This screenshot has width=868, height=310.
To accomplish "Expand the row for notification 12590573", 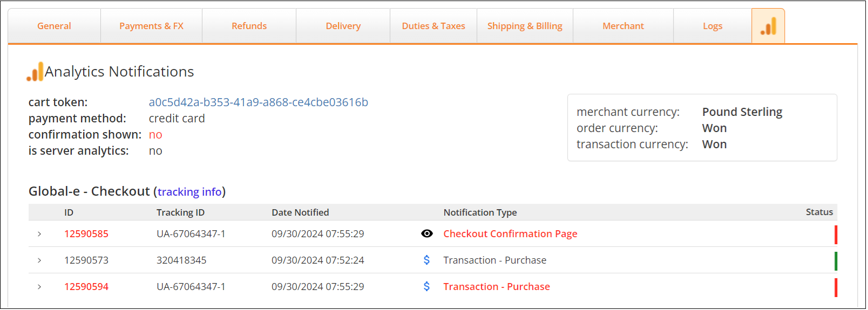I will click(39, 260).
